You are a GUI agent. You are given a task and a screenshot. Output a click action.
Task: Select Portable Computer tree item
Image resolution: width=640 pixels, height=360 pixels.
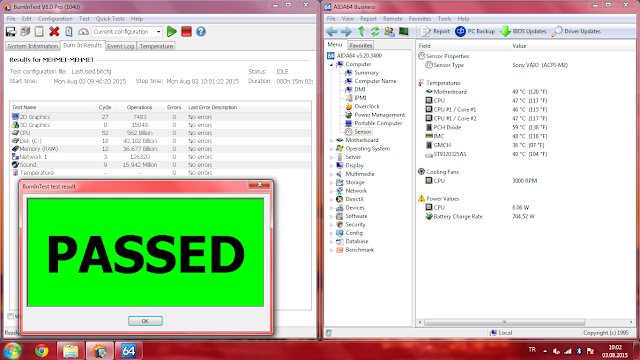click(378, 123)
